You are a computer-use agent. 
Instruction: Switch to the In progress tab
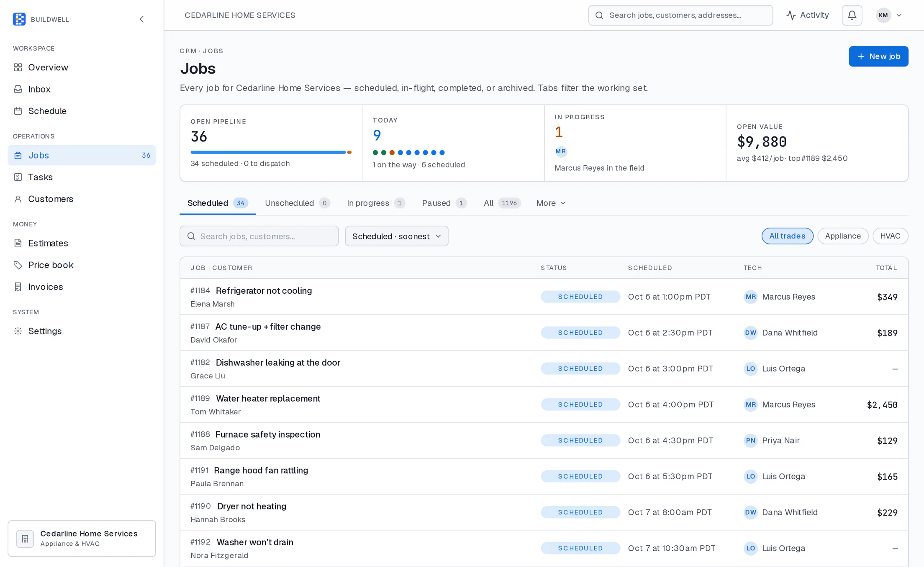tap(376, 203)
